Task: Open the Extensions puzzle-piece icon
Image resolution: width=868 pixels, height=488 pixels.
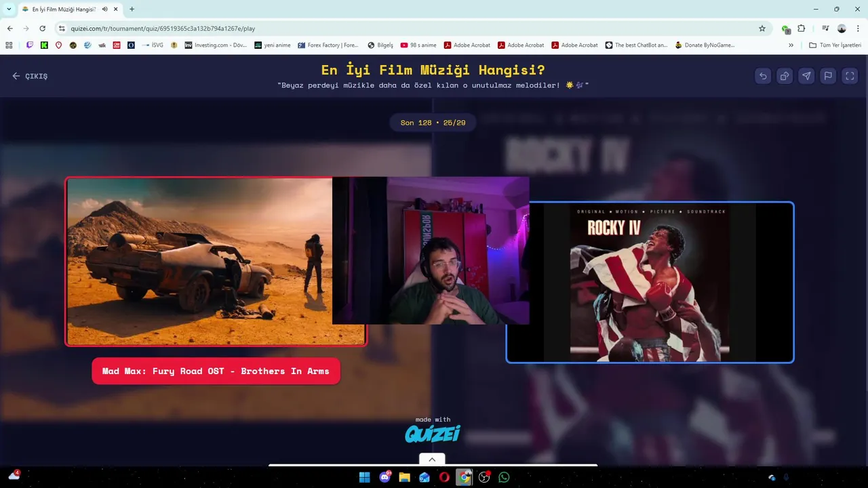Action: click(x=802, y=28)
